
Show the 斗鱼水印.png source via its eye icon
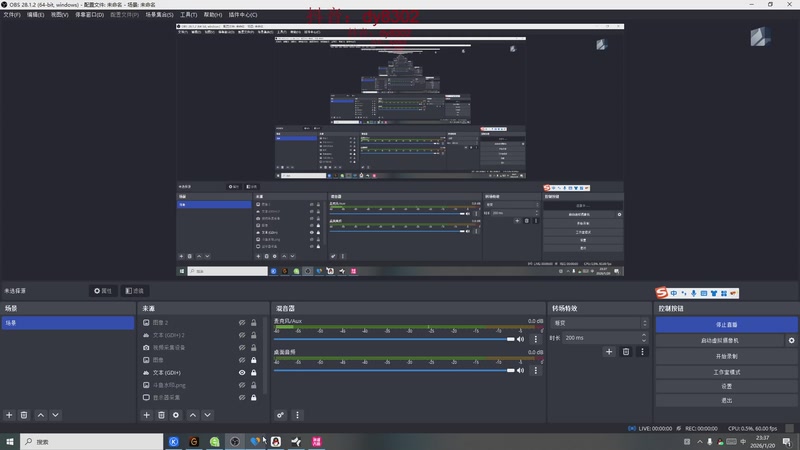(x=242, y=385)
